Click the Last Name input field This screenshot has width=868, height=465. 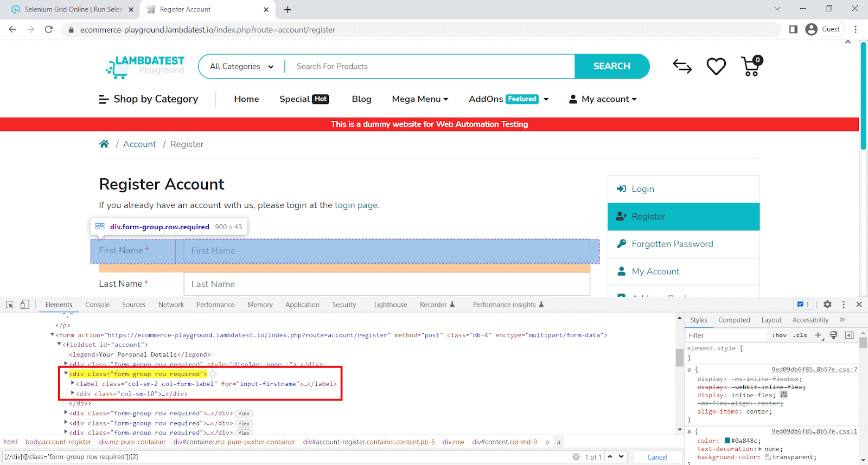(x=387, y=284)
